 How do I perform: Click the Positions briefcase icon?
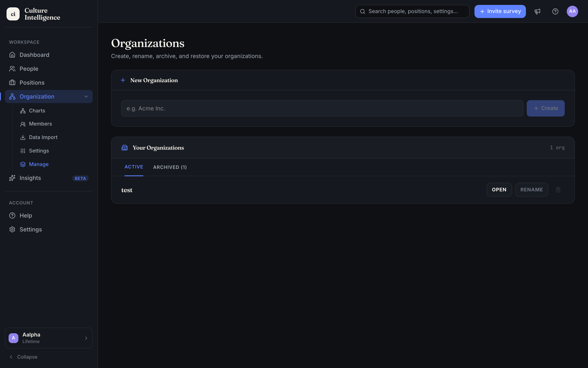click(12, 83)
